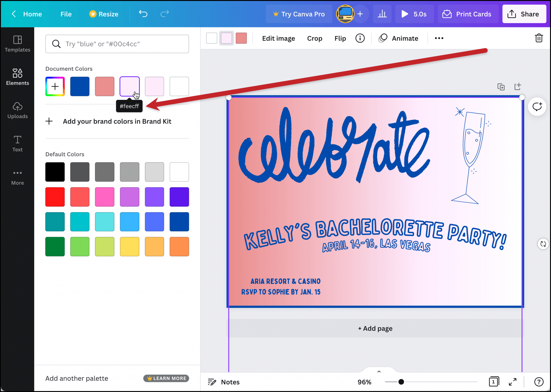This screenshot has width=551, height=392.
Task: Click the color search input field
Action: pyautogui.click(x=117, y=44)
